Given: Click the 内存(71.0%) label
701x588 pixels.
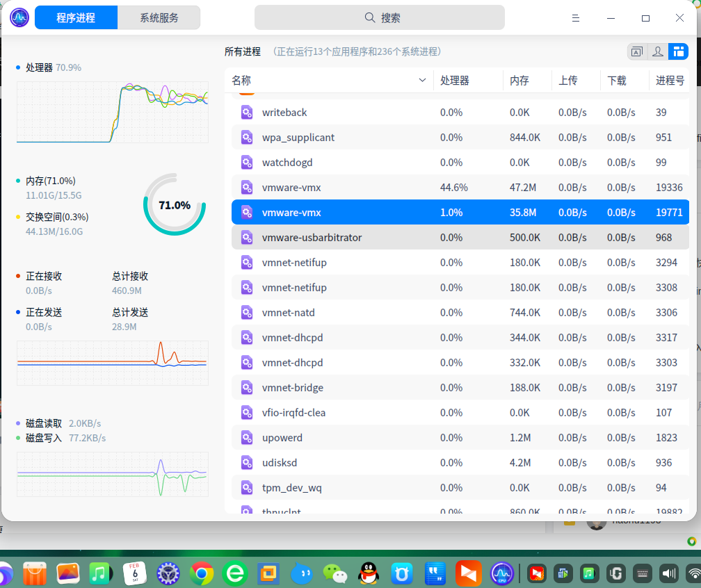Looking at the screenshot, I should (51, 181).
